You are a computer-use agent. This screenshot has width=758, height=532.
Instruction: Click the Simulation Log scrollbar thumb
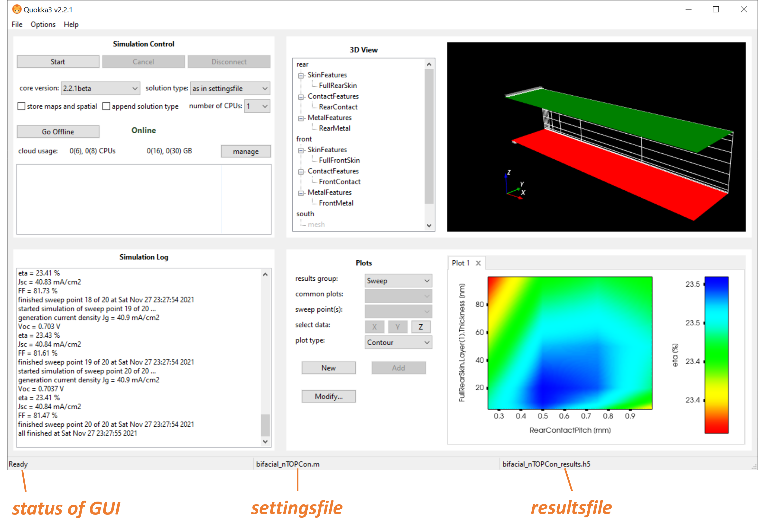pyautogui.click(x=265, y=425)
